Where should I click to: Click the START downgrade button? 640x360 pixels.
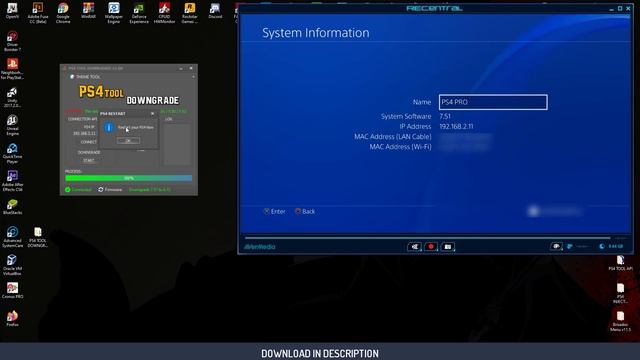click(89, 160)
